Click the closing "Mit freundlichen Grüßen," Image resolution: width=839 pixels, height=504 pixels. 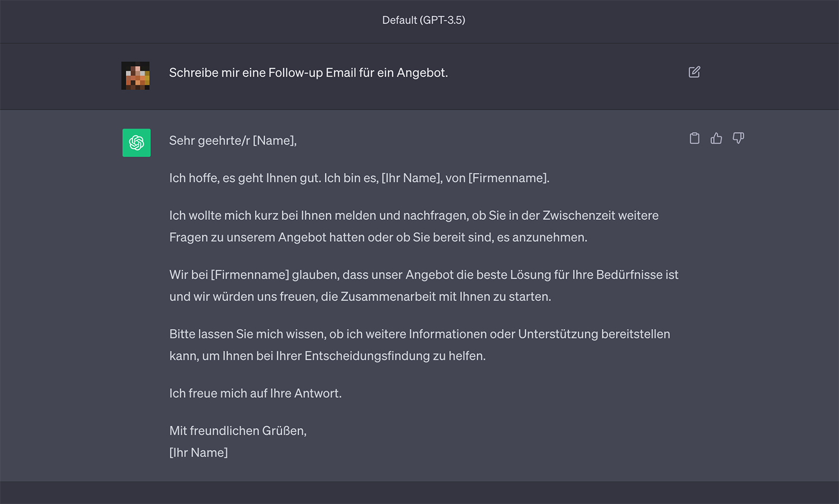click(x=238, y=431)
